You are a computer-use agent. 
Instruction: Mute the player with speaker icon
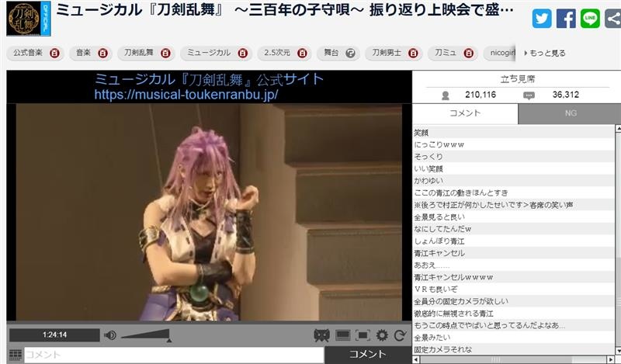[x=110, y=335]
